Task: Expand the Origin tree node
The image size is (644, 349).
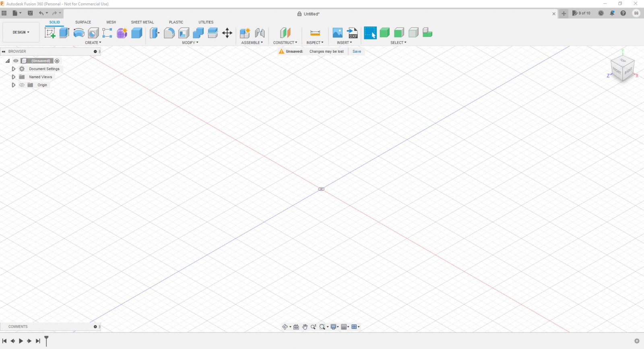Action: (x=14, y=85)
